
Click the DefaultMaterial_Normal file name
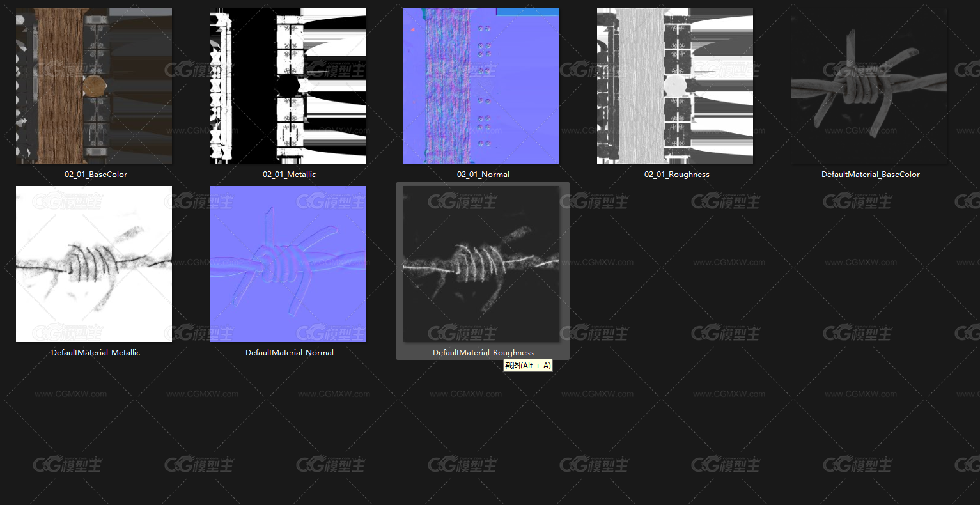click(x=290, y=353)
